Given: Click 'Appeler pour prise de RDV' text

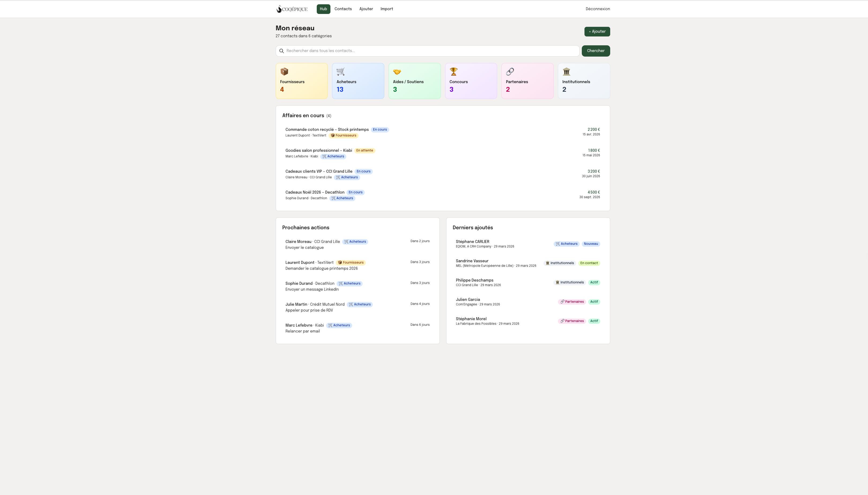Looking at the screenshot, I should [309, 311].
